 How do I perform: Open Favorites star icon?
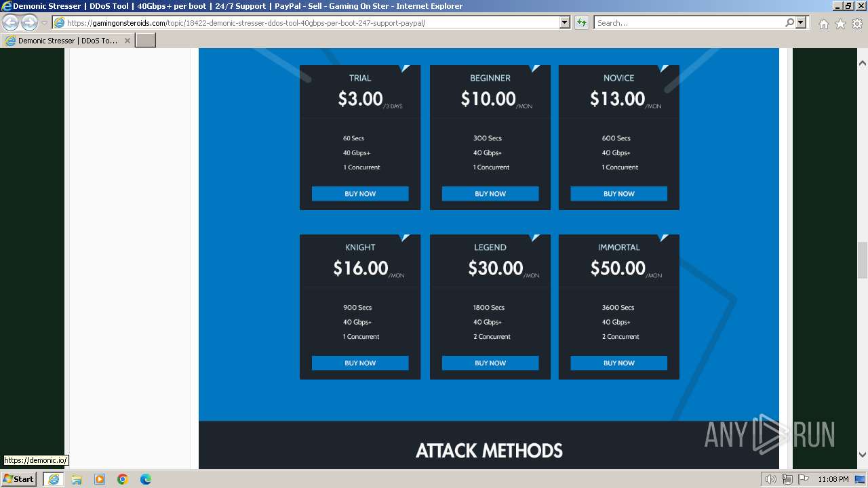[x=840, y=23]
